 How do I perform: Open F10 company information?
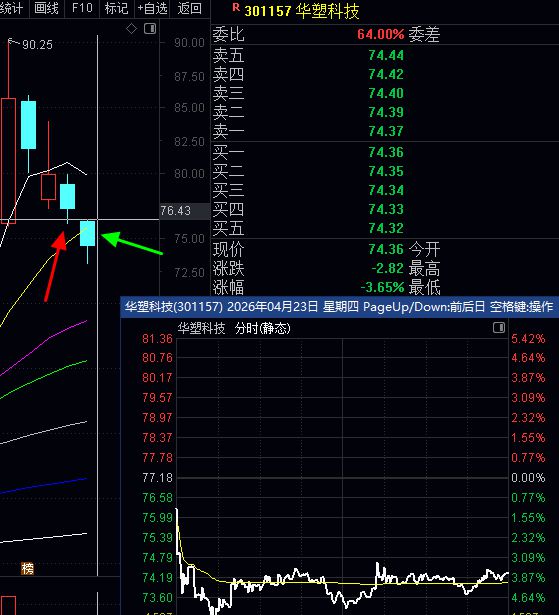click(x=82, y=8)
